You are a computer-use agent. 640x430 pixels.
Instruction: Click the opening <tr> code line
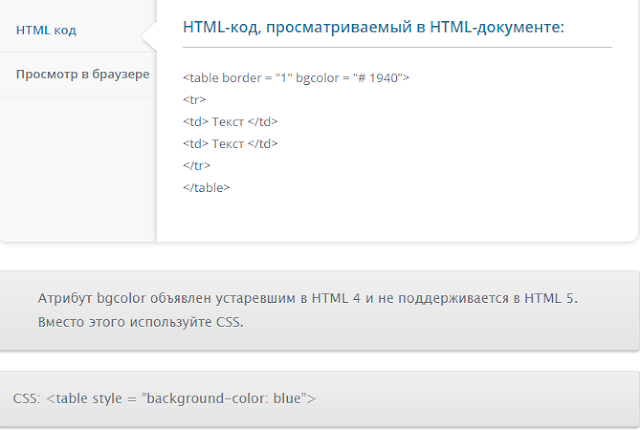pos(194,100)
